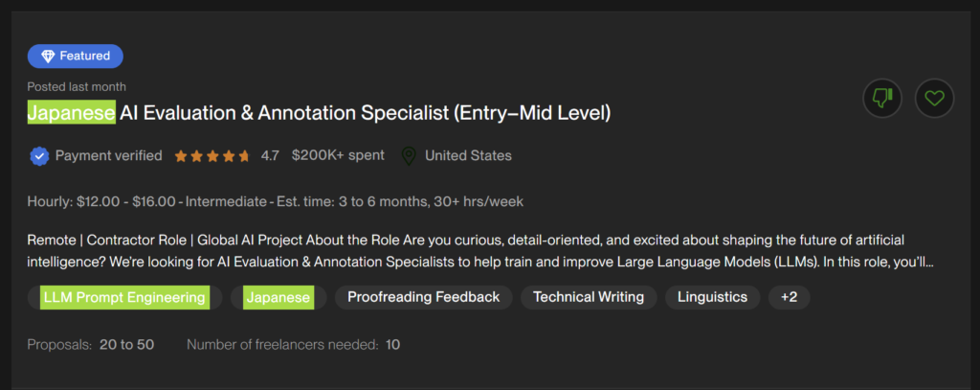
Task: Click the Technical Writing skill tag
Action: pos(588,297)
